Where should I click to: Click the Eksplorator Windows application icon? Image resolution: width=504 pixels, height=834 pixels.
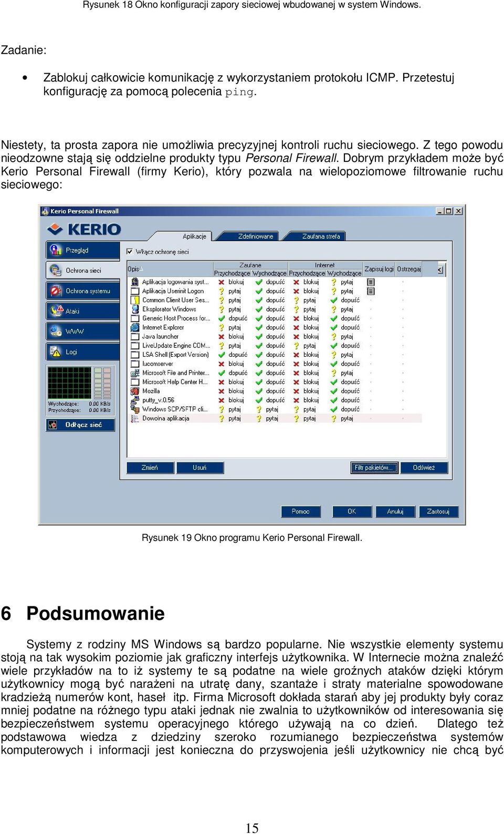tap(134, 310)
